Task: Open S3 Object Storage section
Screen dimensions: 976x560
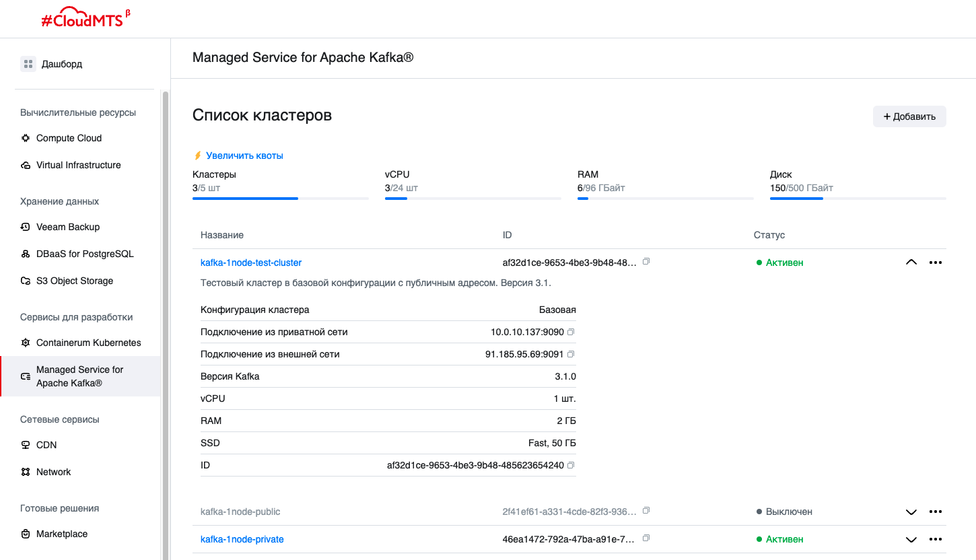Action: [x=74, y=281]
